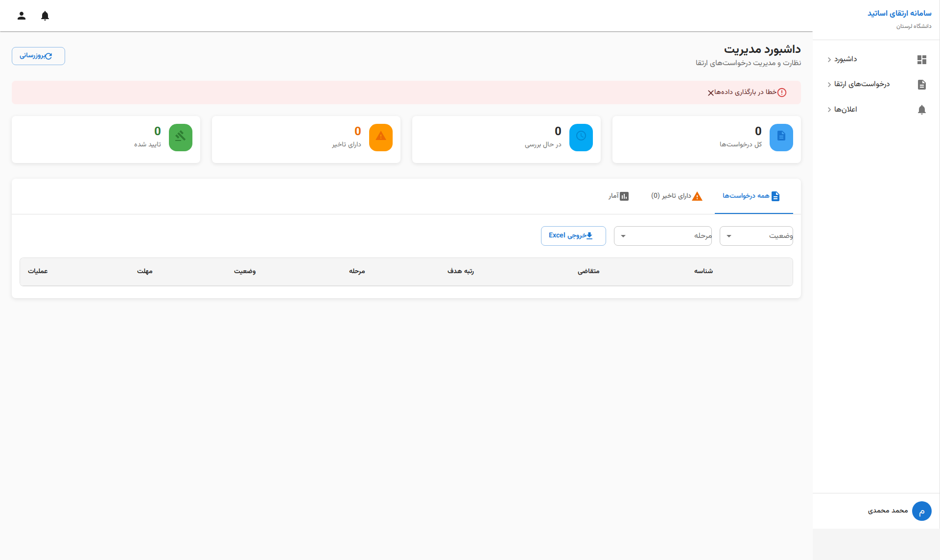Switch to the آمار tab
940x560 pixels.
619,196
